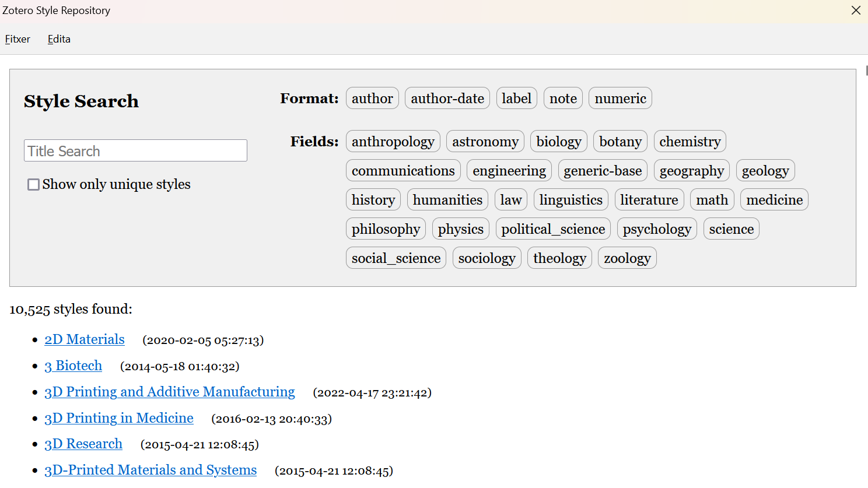The height and width of the screenshot is (488, 868).
Task: Select the physics field tag
Action: pos(461,229)
